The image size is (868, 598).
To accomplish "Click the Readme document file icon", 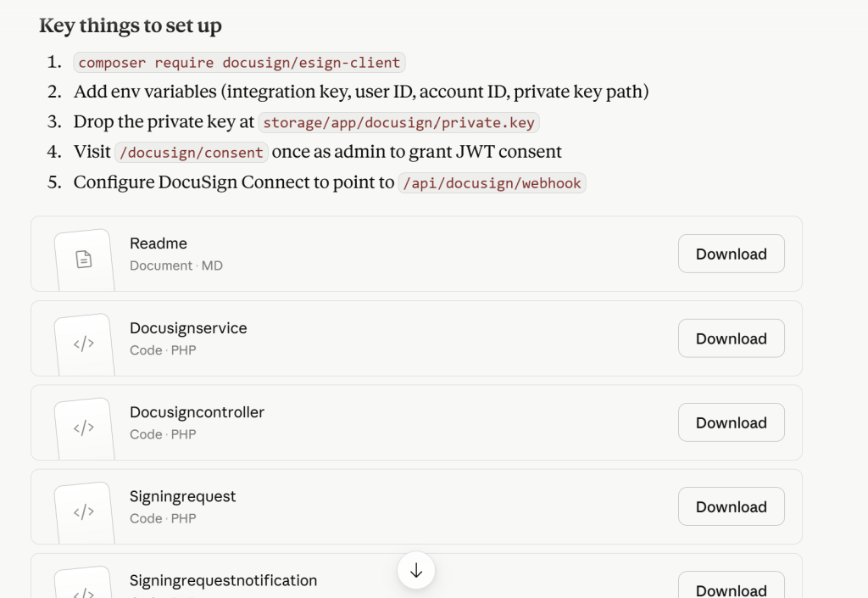I will [84, 260].
